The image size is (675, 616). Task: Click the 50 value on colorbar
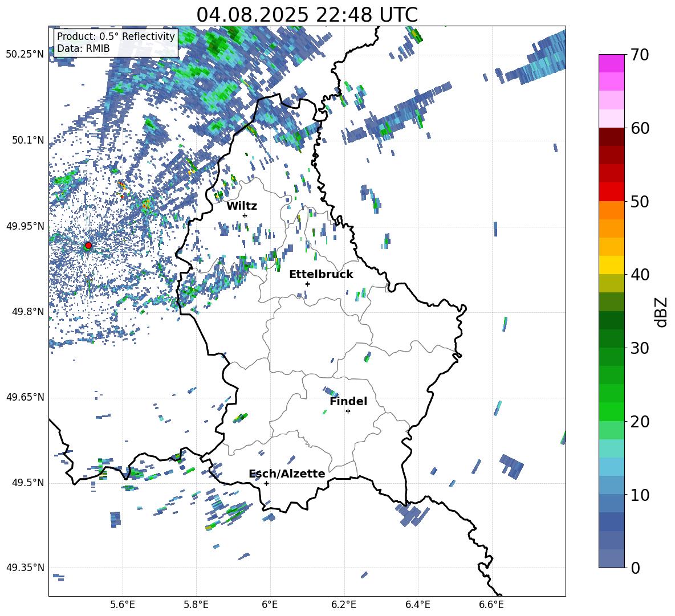tap(640, 202)
